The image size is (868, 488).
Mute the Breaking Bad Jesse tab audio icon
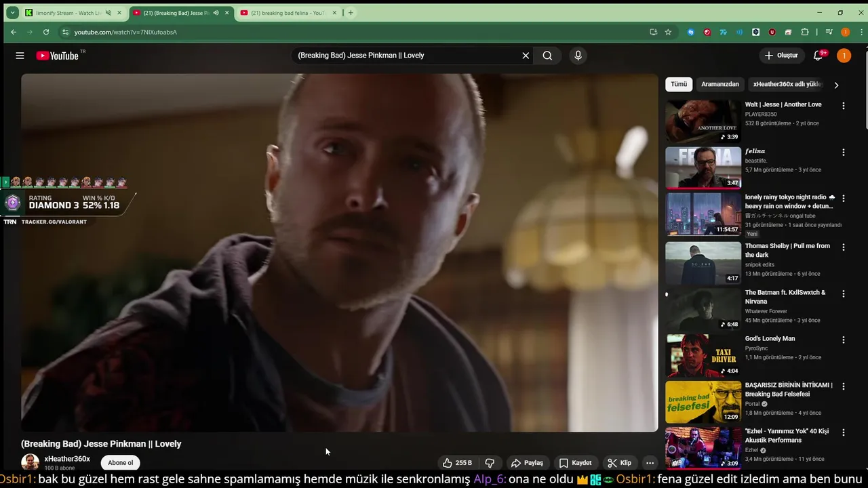216,13
